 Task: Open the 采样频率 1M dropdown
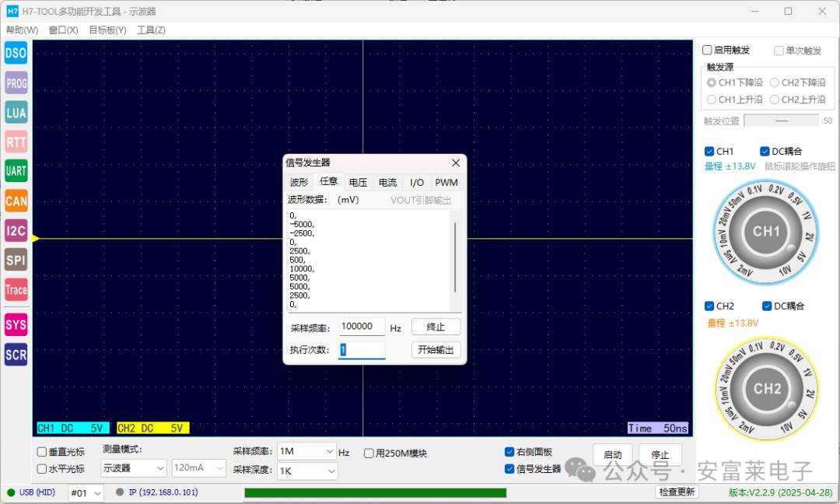[x=306, y=451]
